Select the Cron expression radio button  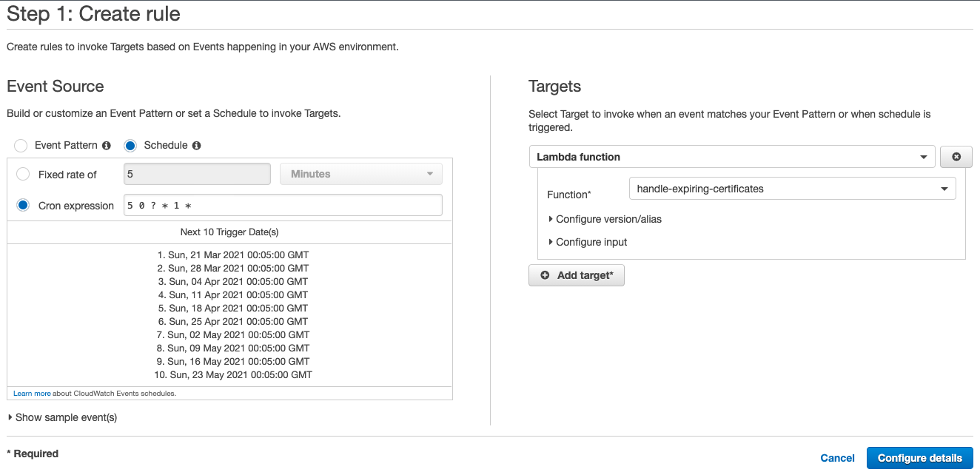pyautogui.click(x=22, y=206)
